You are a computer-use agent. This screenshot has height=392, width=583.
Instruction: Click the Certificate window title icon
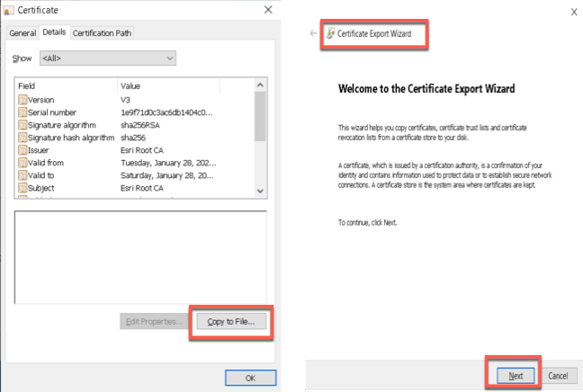coord(7,11)
